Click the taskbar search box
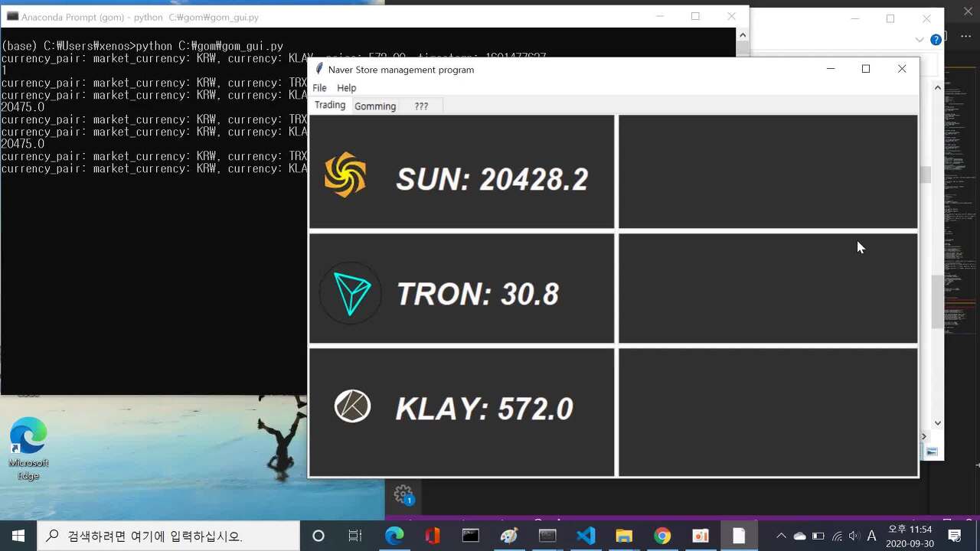The width and height of the screenshot is (980, 551). click(x=168, y=536)
